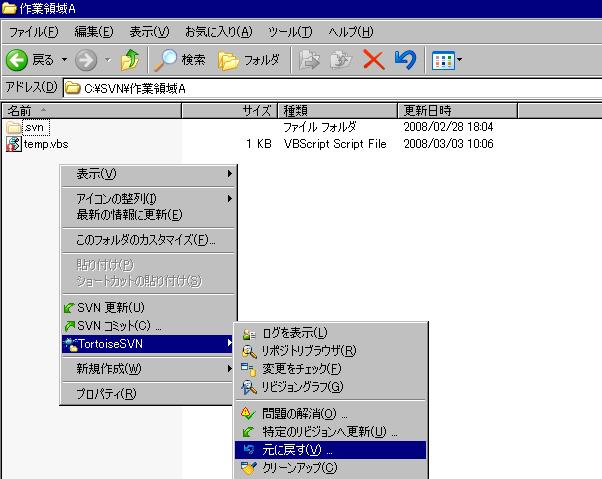602x479 pixels.
Task: Open the ファイル(F) menu
Action: [x=34, y=32]
